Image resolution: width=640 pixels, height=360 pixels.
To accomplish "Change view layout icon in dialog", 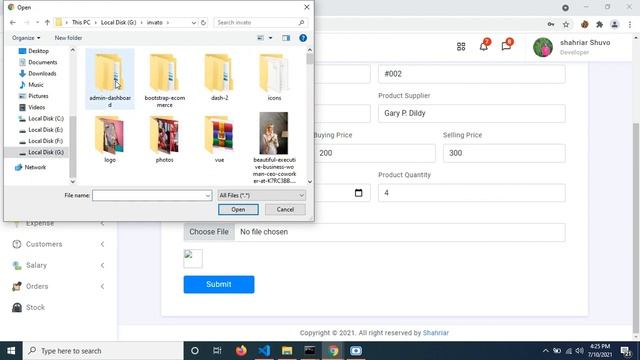I will [260, 38].
